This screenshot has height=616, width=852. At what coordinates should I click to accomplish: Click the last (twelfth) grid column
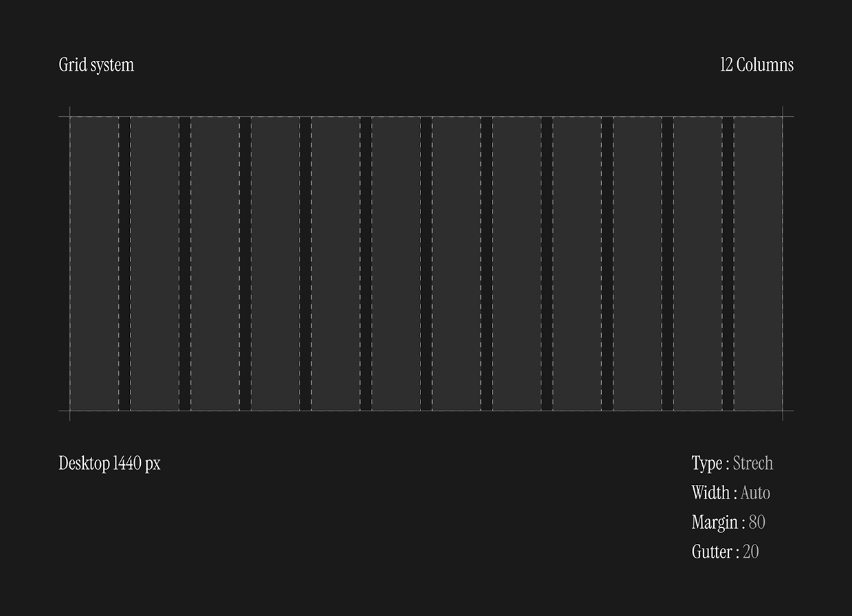click(758, 264)
